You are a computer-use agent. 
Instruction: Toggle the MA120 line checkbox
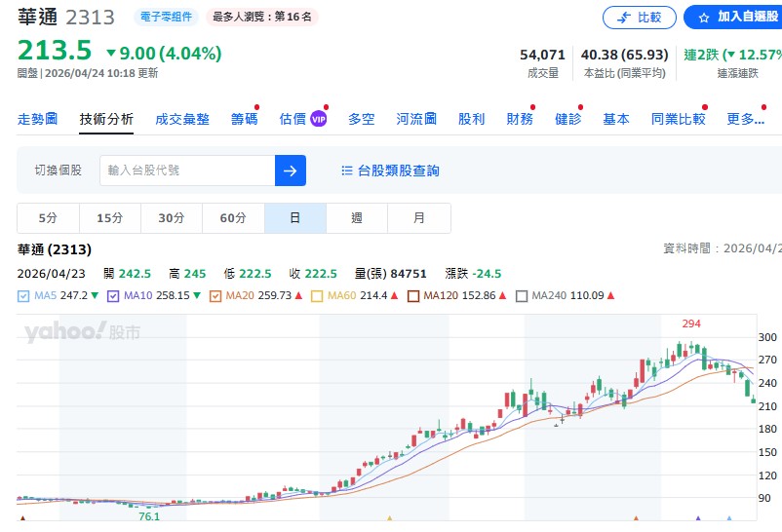tap(413, 296)
